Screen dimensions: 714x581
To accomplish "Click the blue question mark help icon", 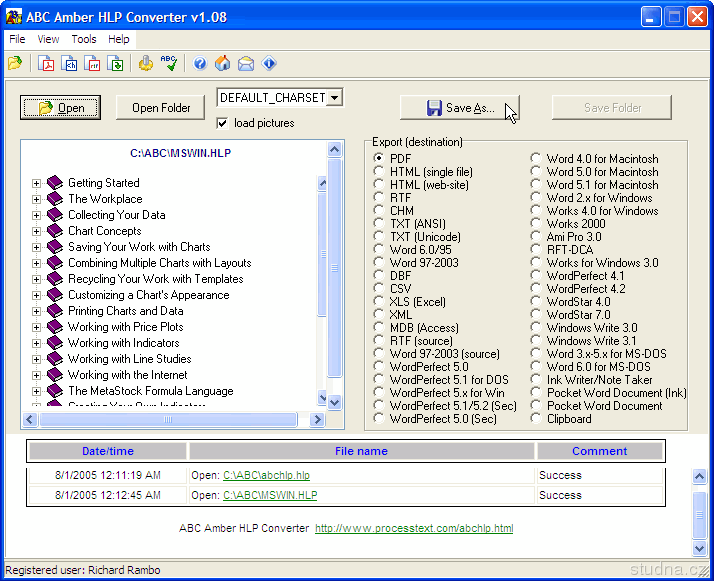I will (x=200, y=64).
